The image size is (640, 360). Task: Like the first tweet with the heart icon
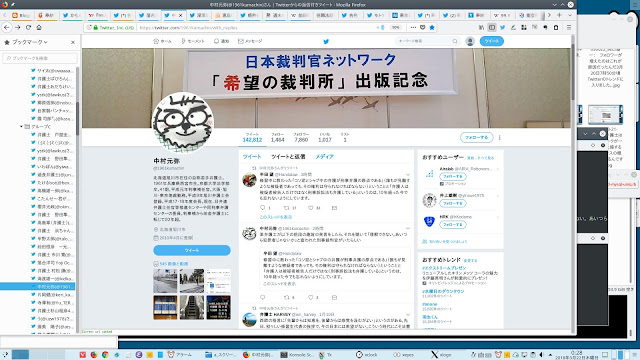point(311,208)
